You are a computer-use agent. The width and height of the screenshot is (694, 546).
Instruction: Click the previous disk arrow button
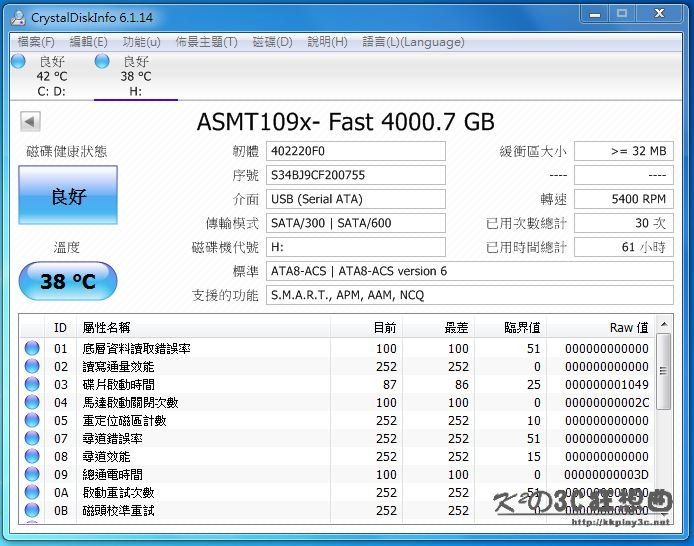click(30, 121)
